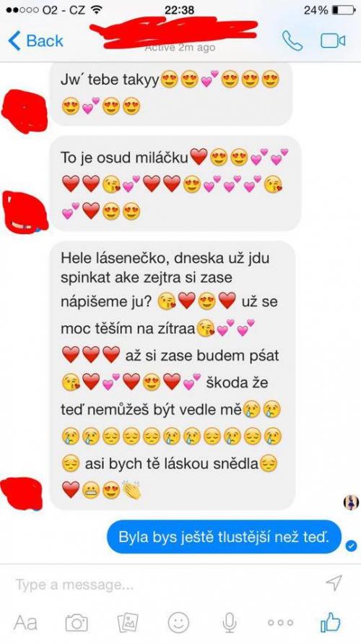This screenshot has height=644, width=361.
Task: Tap the message starting Hele lásenečko
Action: pyautogui.click(x=173, y=375)
